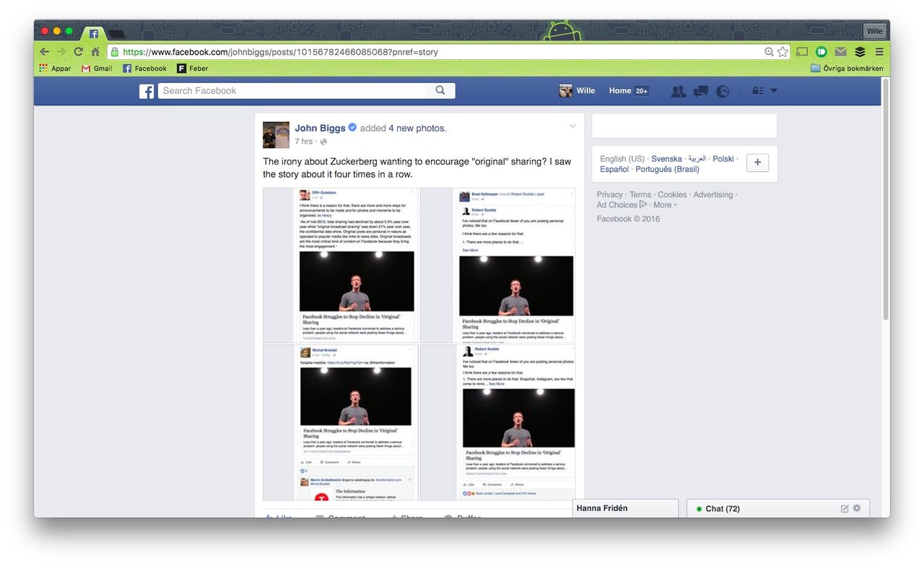Click John Biggs profile picture
Viewport: 924px width, 566px height.
click(x=276, y=135)
